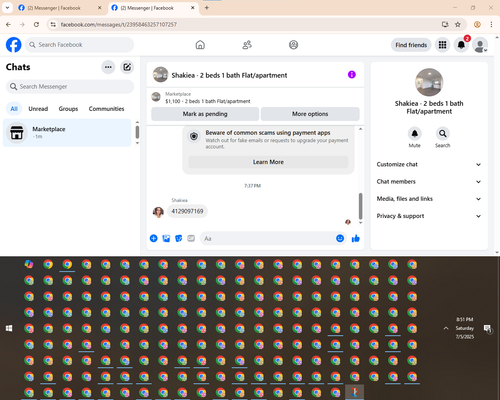
Task: Click the Marketplace storefront icon in chat list
Action: tap(17, 133)
